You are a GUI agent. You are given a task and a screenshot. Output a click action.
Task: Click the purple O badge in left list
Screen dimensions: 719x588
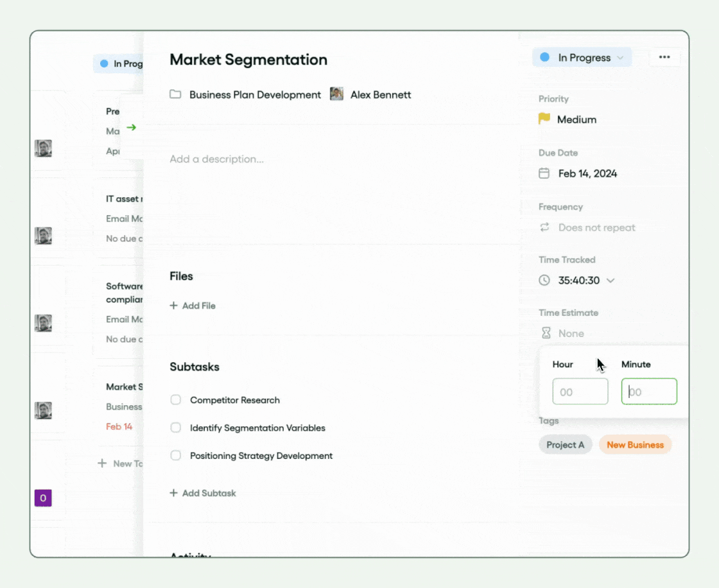click(x=43, y=498)
